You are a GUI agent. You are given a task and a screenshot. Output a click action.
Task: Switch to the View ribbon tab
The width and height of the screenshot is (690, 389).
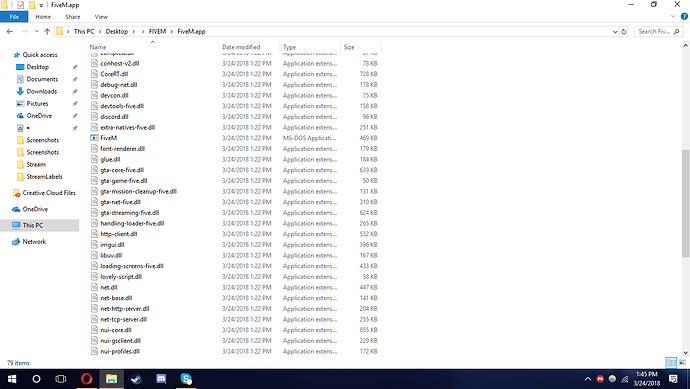click(x=101, y=17)
